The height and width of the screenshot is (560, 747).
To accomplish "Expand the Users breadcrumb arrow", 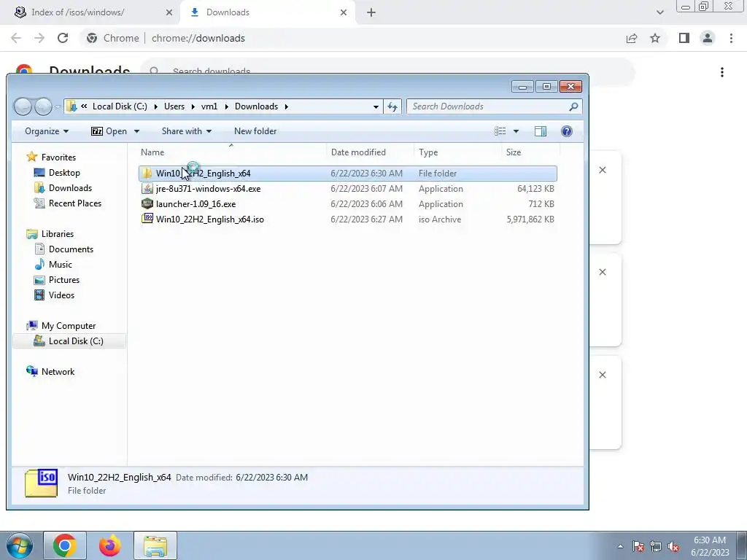I will tap(193, 106).
